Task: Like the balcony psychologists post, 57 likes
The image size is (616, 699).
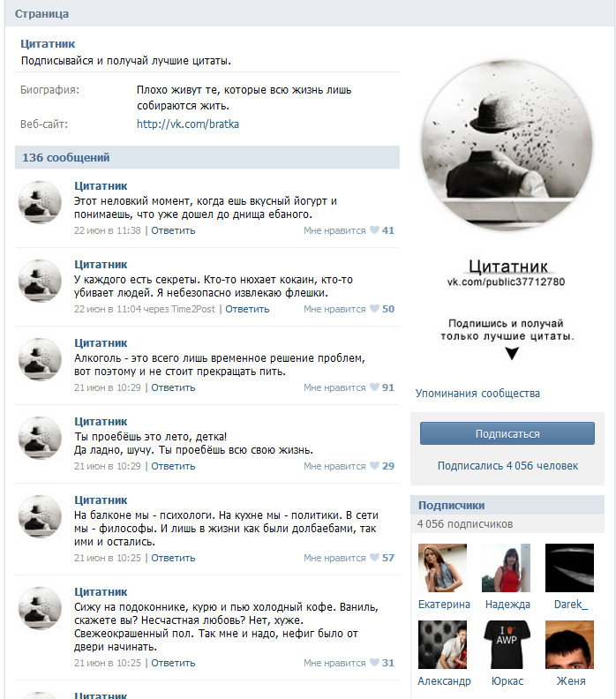Action: [x=374, y=557]
